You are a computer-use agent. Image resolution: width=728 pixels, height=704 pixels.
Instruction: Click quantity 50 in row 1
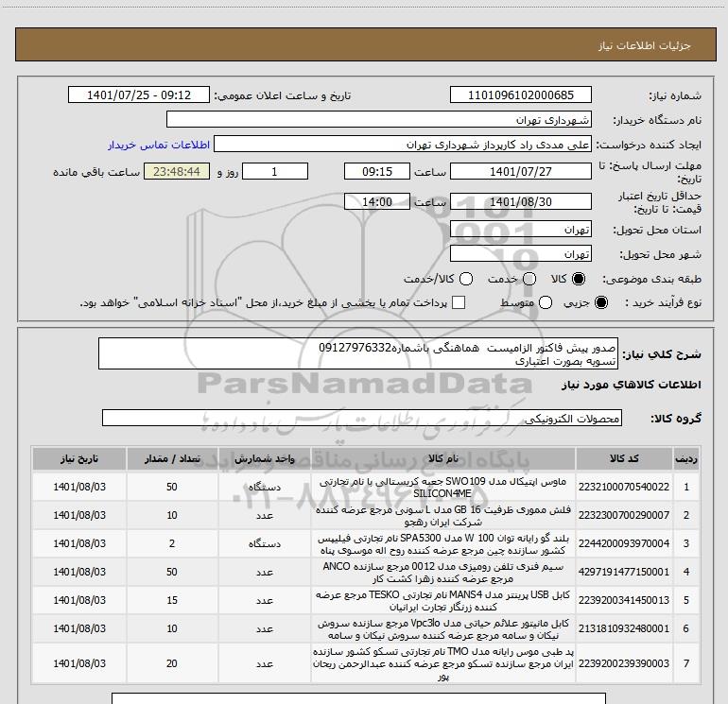click(172, 487)
